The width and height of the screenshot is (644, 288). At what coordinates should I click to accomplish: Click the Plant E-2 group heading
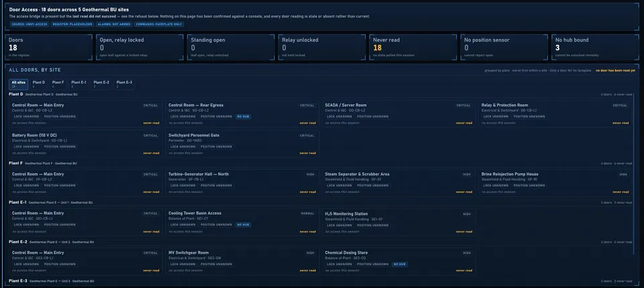(18, 242)
